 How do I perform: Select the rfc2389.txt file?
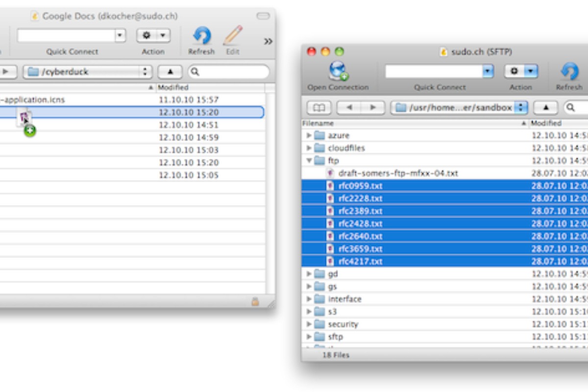[x=360, y=211]
